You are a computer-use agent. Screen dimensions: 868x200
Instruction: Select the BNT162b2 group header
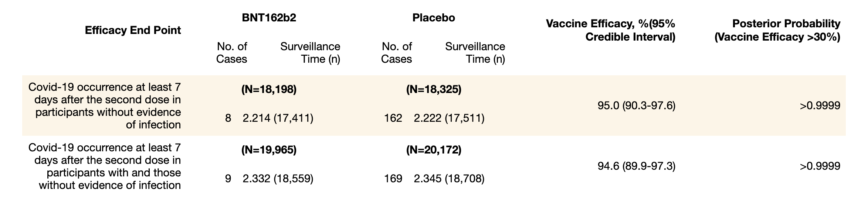[x=269, y=18]
